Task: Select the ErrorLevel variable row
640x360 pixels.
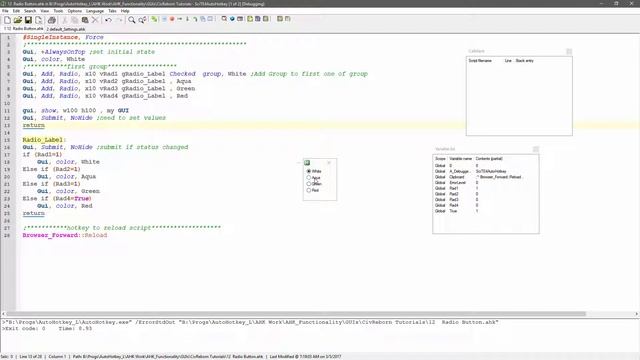Action: coord(485,183)
